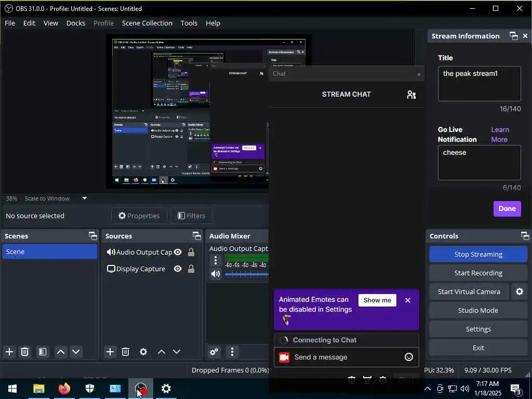Click the Stop Streaming button
Viewport: 532px width, 399px height.
pyautogui.click(x=478, y=255)
